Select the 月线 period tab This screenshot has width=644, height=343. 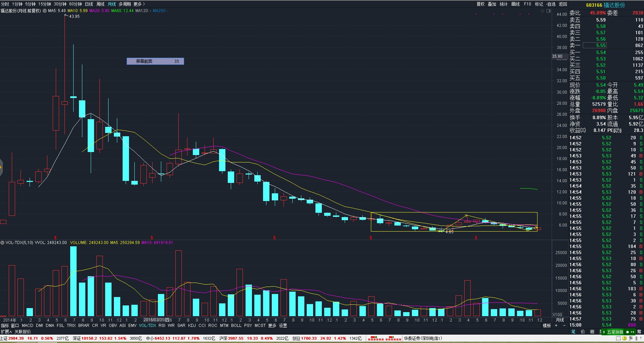click(x=112, y=4)
